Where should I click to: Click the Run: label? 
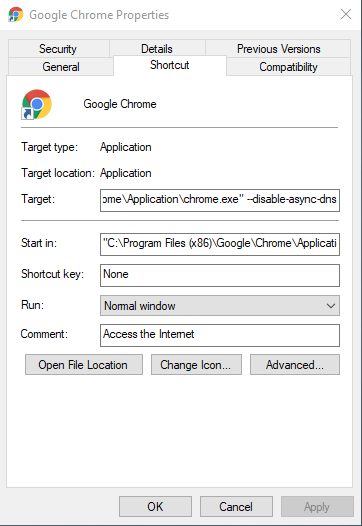[x=33, y=305]
